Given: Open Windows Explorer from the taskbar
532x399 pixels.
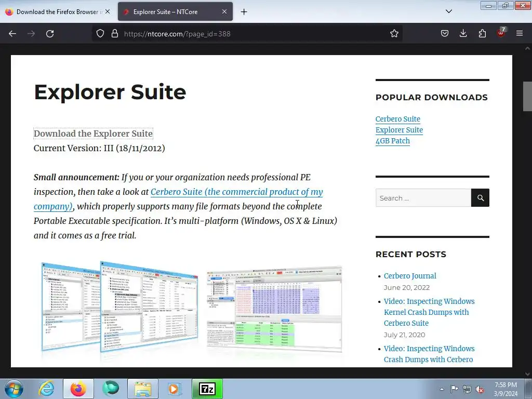Looking at the screenshot, I should tap(143, 389).
